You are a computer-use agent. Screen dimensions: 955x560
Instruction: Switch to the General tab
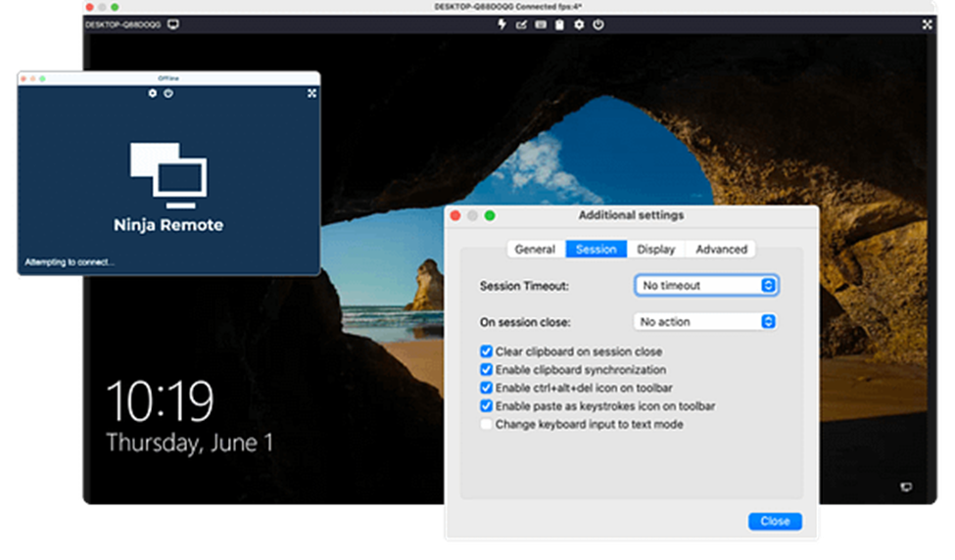[535, 250]
